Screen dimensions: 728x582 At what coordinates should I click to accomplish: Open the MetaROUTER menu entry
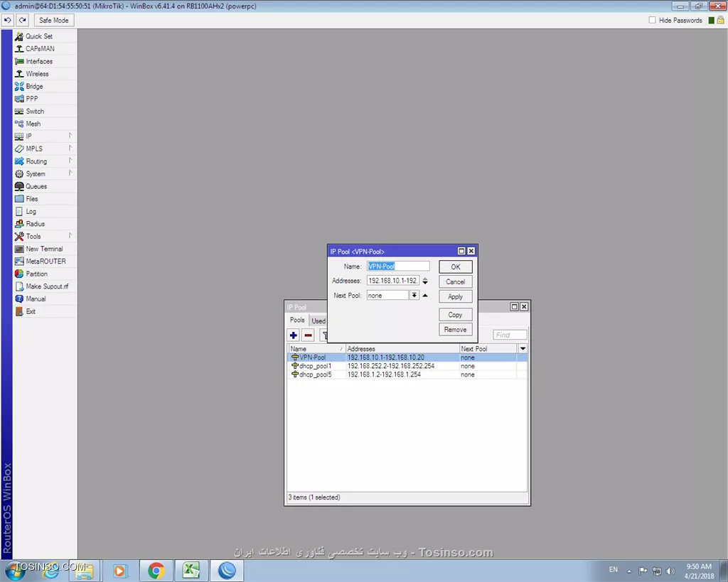tap(45, 262)
